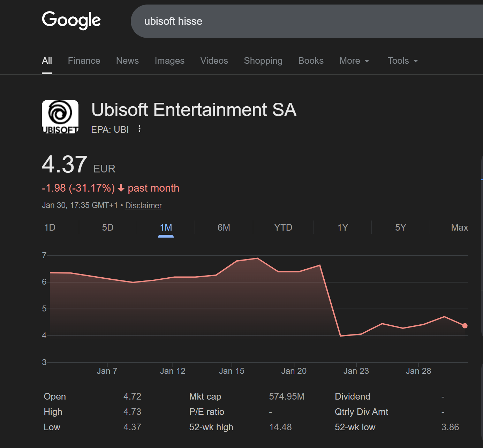Click the Google logo
The height and width of the screenshot is (448, 483).
(71, 20)
